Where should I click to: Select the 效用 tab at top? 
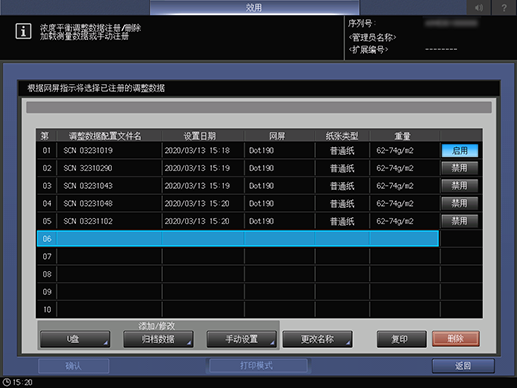(x=254, y=7)
